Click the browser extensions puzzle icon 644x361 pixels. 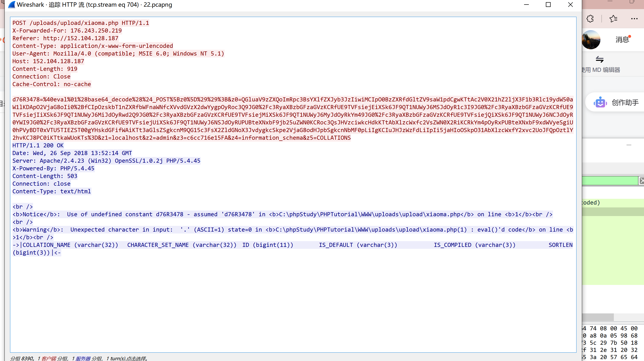coord(590,19)
